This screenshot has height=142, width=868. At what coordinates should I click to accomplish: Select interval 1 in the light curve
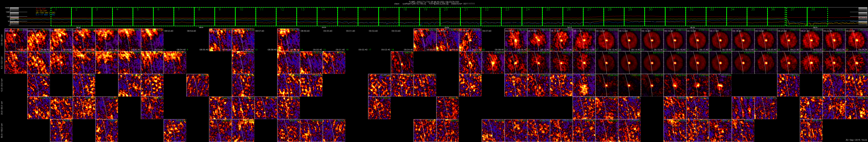61,17
